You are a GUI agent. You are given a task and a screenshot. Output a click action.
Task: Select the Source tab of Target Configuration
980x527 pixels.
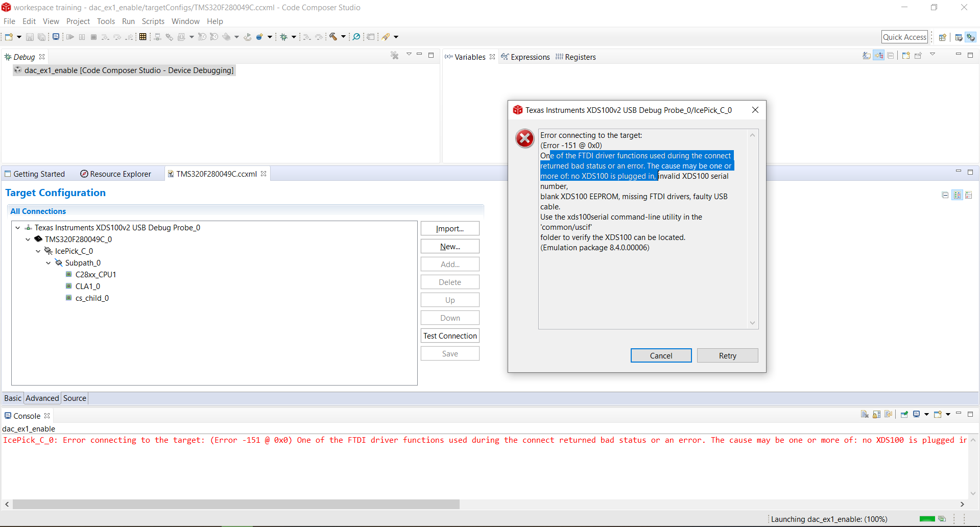(x=75, y=398)
